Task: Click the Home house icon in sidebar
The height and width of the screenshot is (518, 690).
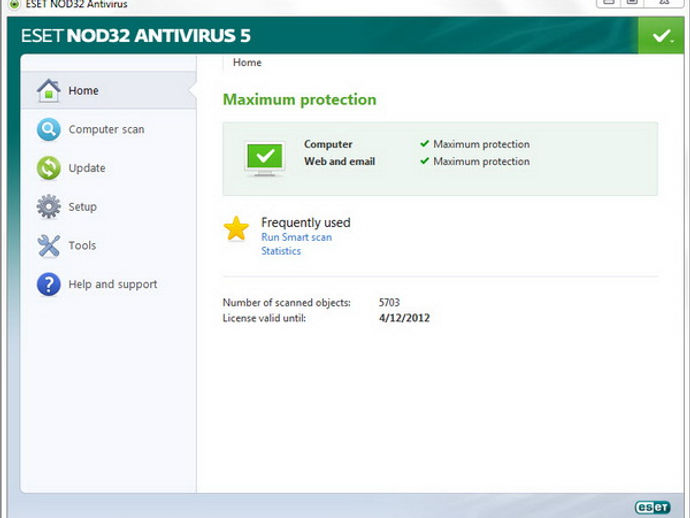Action: click(x=48, y=91)
